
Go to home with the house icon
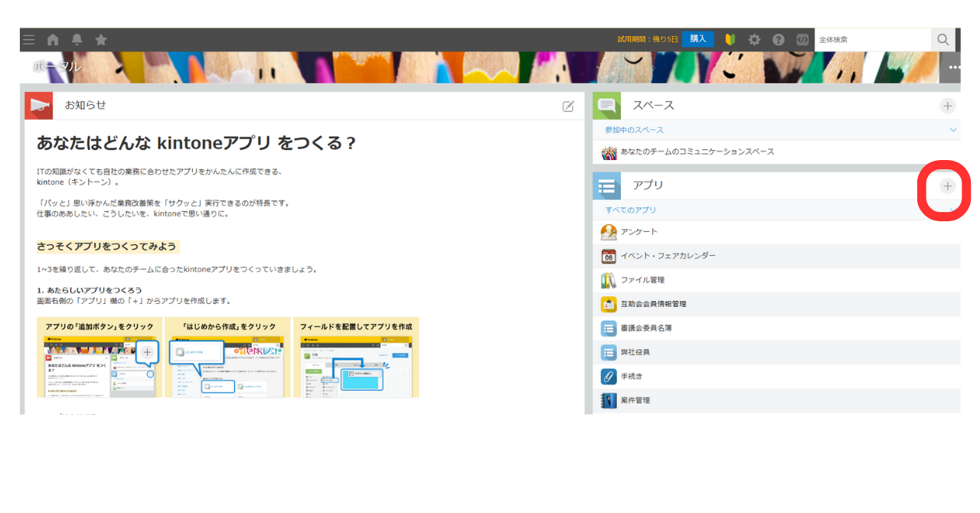52,39
